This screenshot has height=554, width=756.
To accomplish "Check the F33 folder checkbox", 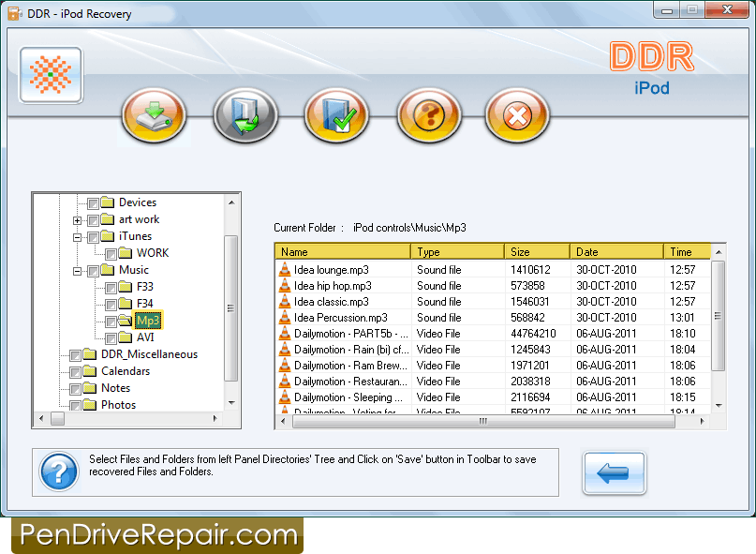I will (x=111, y=288).
